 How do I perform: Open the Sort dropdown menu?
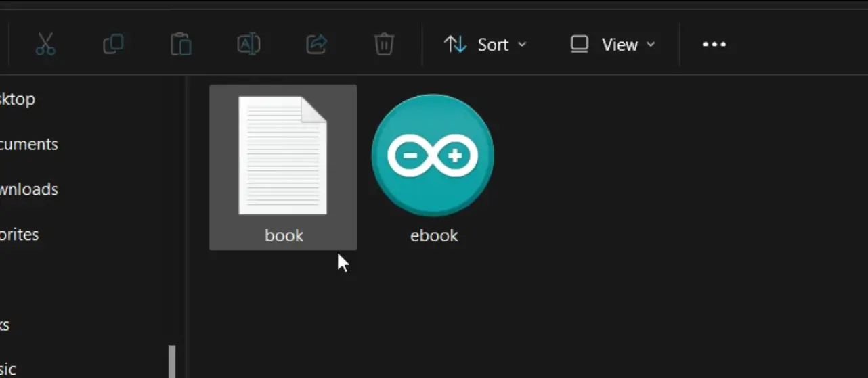tap(485, 45)
